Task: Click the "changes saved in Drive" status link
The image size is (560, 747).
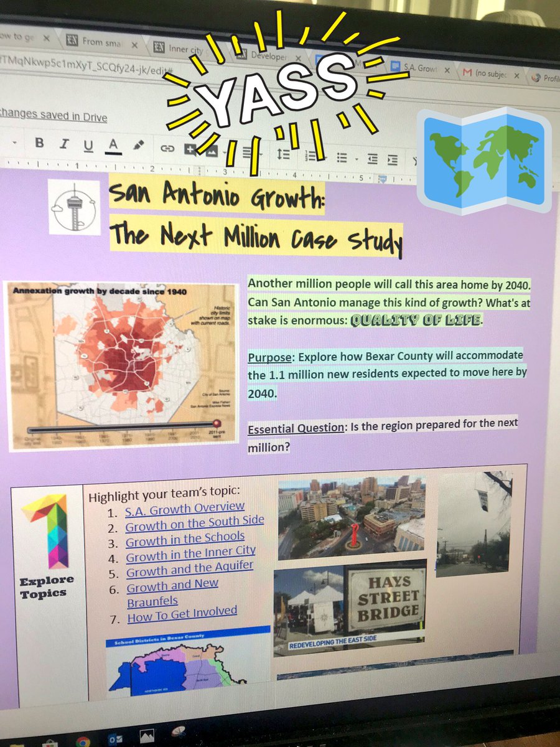Action: 54,116
